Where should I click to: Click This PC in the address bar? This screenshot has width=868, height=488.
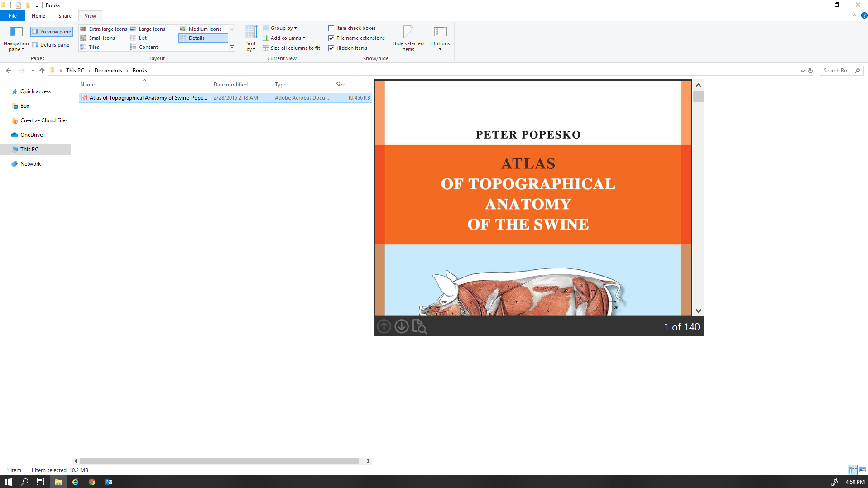pyautogui.click(x=75, y=71)
